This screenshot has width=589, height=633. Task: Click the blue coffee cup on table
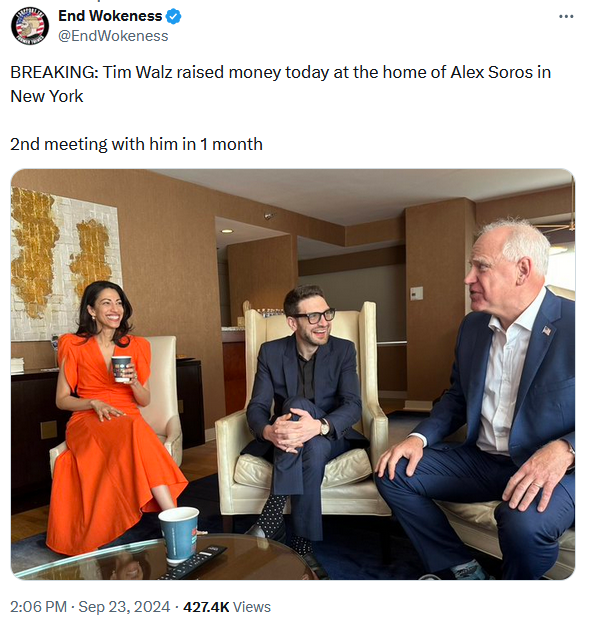179,534
